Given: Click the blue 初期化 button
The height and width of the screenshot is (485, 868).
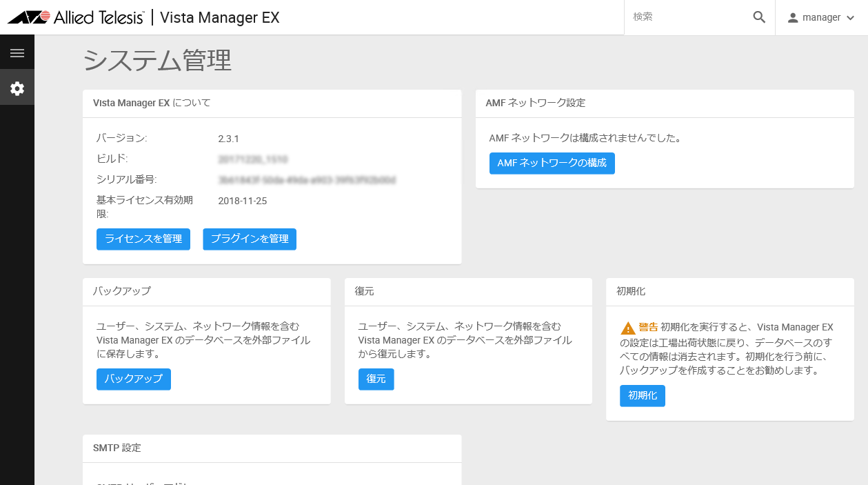Looking at the screenshot, I should pos(643,396).
